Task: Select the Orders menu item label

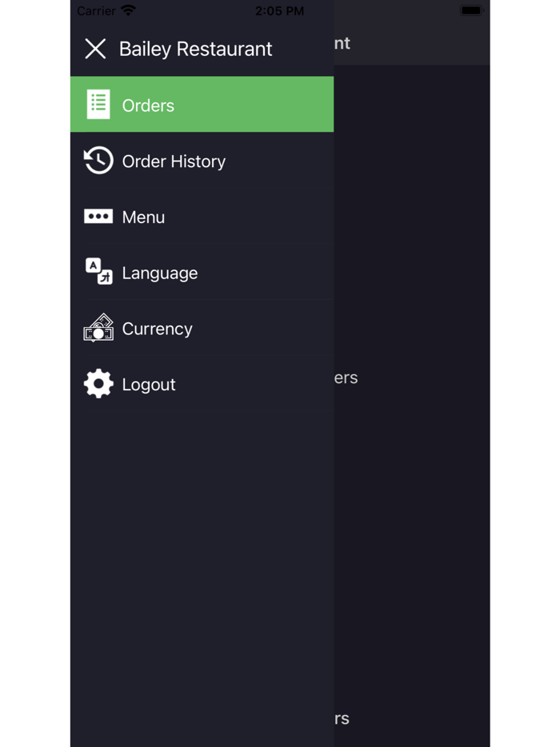Action: point(148,106)
